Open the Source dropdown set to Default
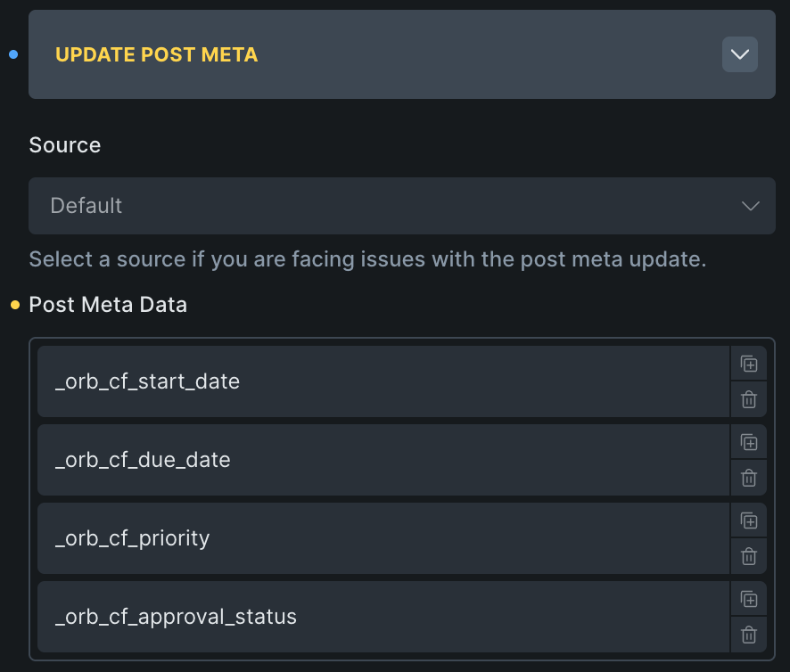The image size is (790, 672). coord(401,206)
